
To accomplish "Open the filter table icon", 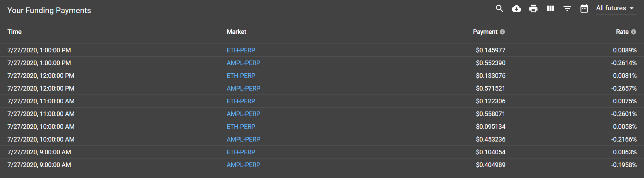I will coord(567,8).
